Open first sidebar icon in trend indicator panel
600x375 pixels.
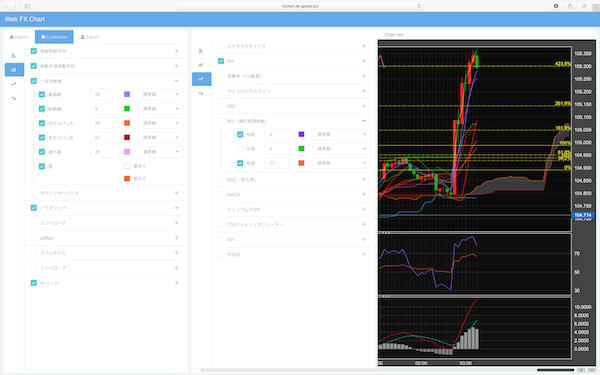pyautogui.click(x=13, y=55)
